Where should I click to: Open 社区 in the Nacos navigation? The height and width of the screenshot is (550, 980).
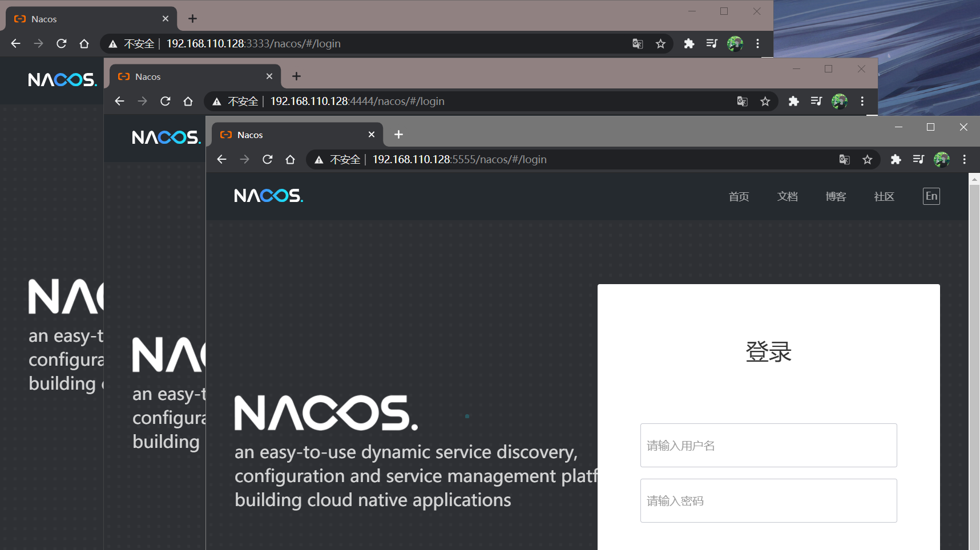pos(884,197)
